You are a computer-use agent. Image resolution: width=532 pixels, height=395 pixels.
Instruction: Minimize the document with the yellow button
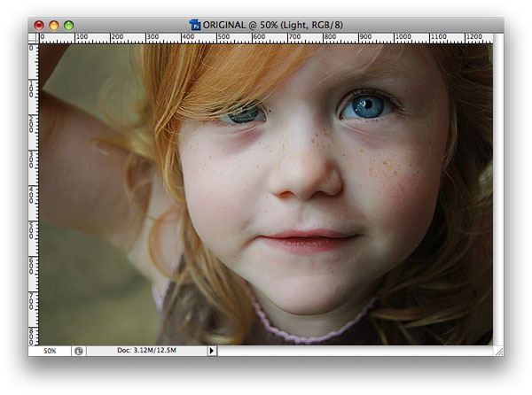tap(54, 25)
